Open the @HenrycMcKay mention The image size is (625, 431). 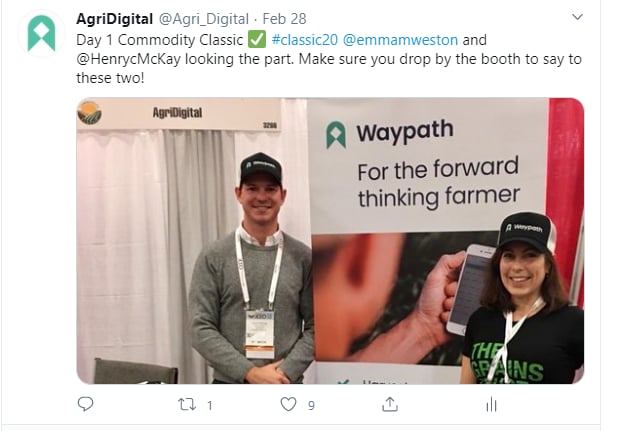[128, 59]
